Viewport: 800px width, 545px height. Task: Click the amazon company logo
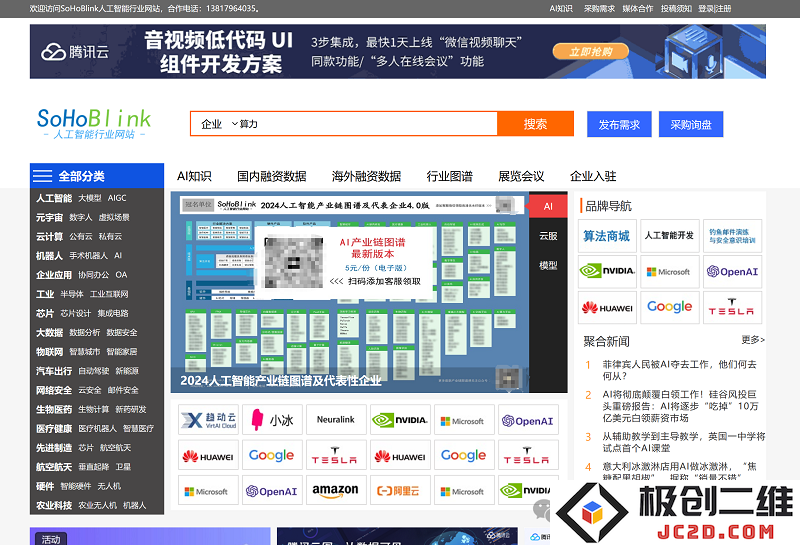click(336, 490)
